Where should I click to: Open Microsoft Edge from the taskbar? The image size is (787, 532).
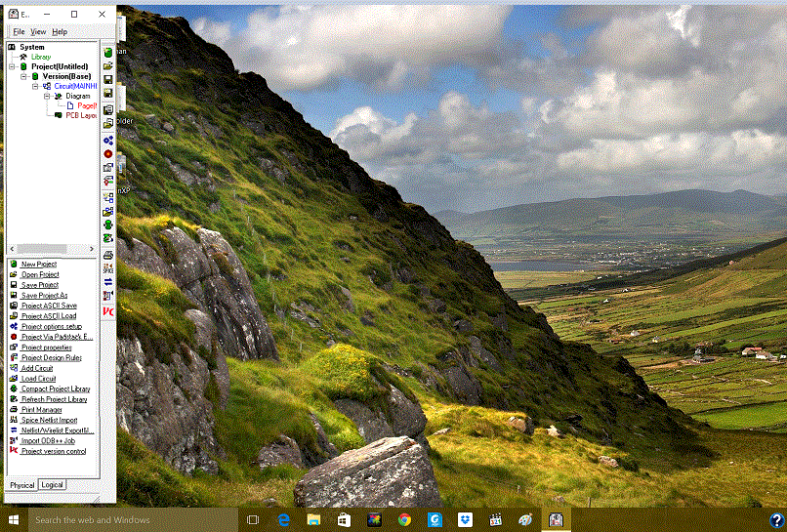(283, 520)
